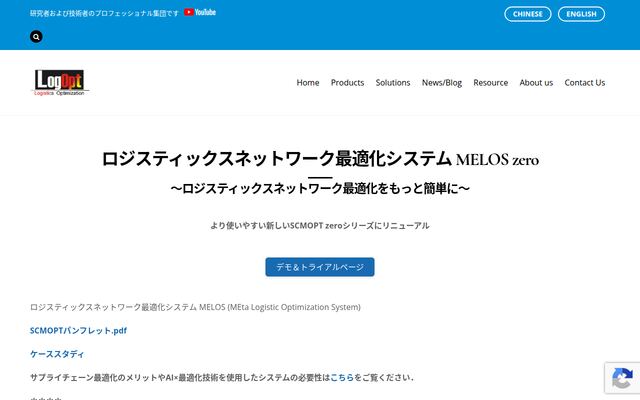Follow the こちら link in the text
The image size is (640, 400).
pyautogui.click(x=342, y=378)
